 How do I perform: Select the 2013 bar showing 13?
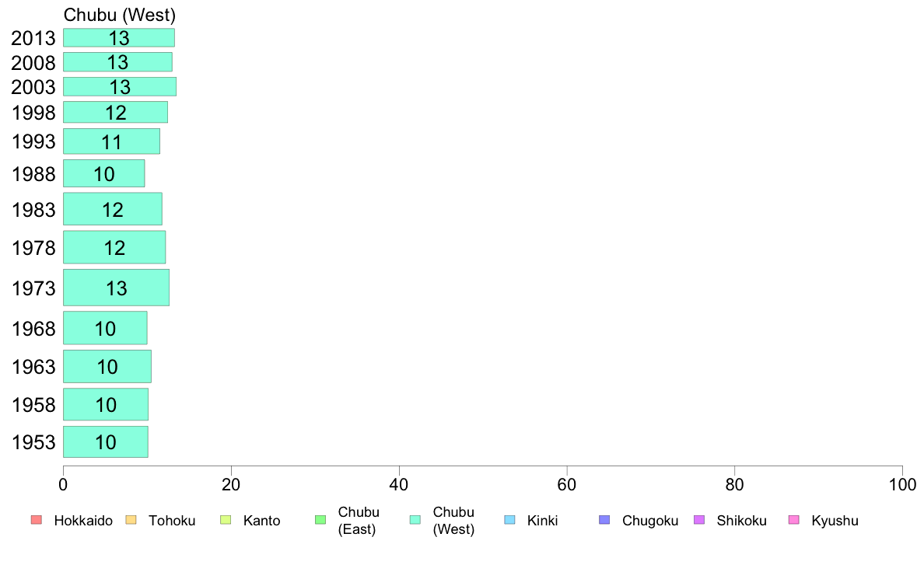coord(119,38)
